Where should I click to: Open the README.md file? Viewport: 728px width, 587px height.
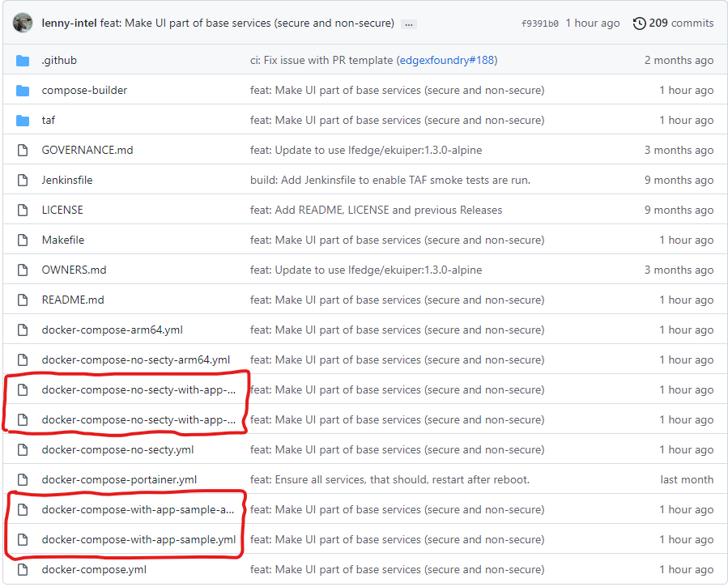tap(73, 300)
